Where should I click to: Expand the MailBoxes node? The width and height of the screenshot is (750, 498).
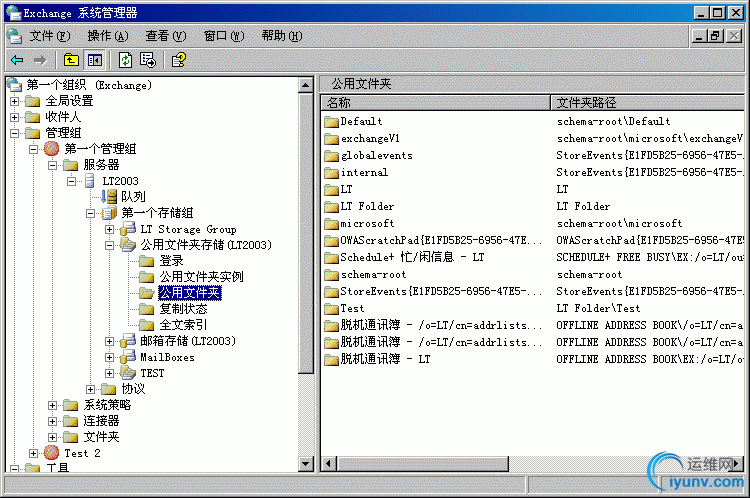(110, 357)
